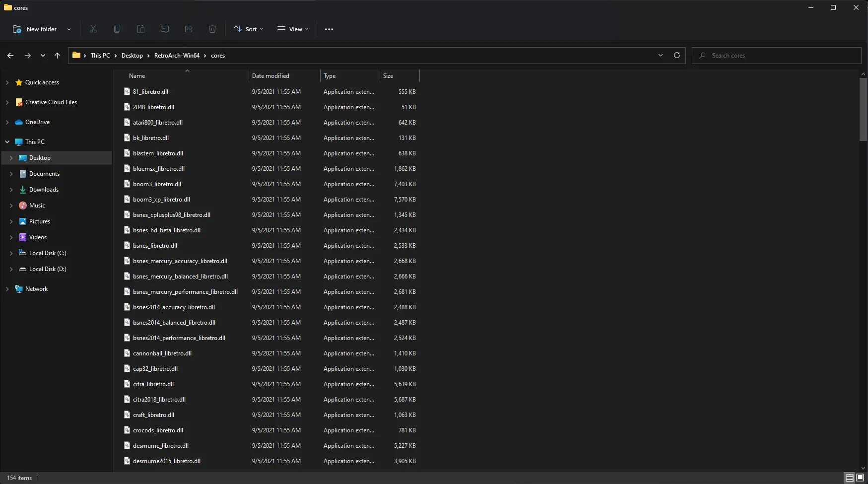Select file craft_libretro.dll
Image resolution: width=868 pixels, height=484 pixels.
[x=153, y=415]
